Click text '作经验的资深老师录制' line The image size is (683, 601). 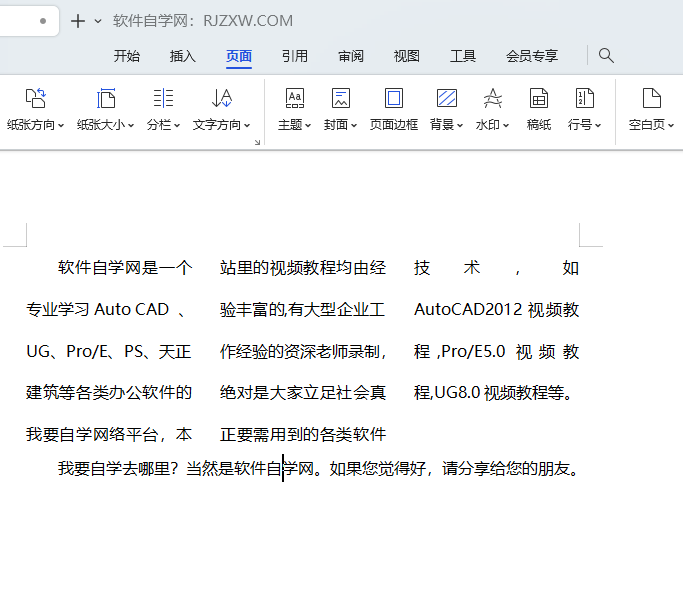299,351
